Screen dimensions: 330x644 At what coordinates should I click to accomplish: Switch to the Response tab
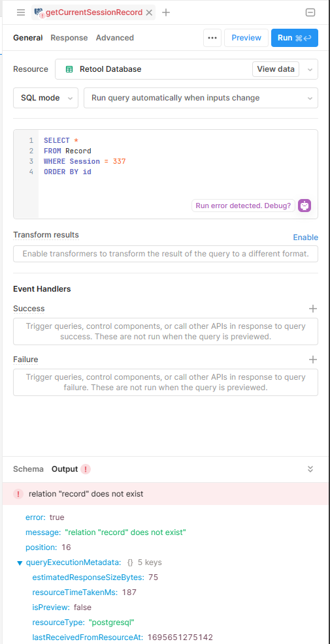69,38
